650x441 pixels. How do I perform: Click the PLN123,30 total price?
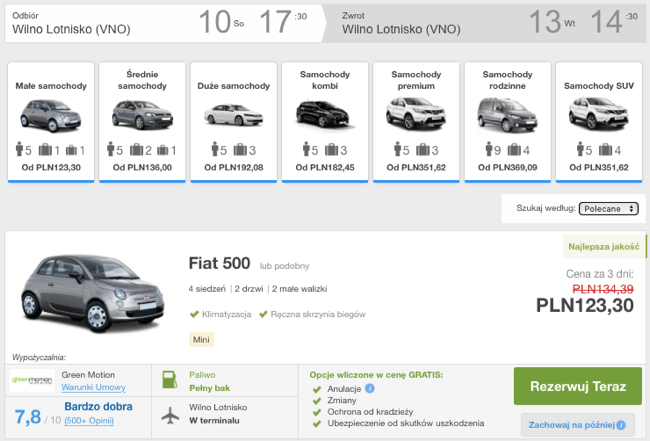click(585, 305)
